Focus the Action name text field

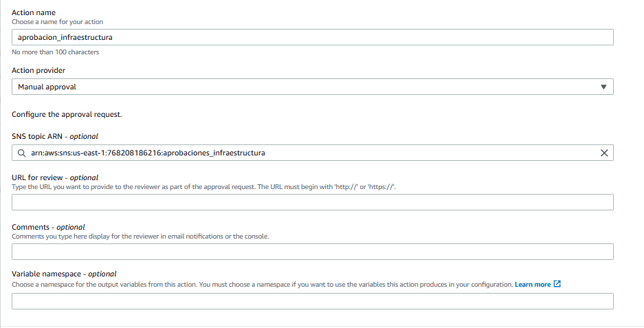point(313,38)
